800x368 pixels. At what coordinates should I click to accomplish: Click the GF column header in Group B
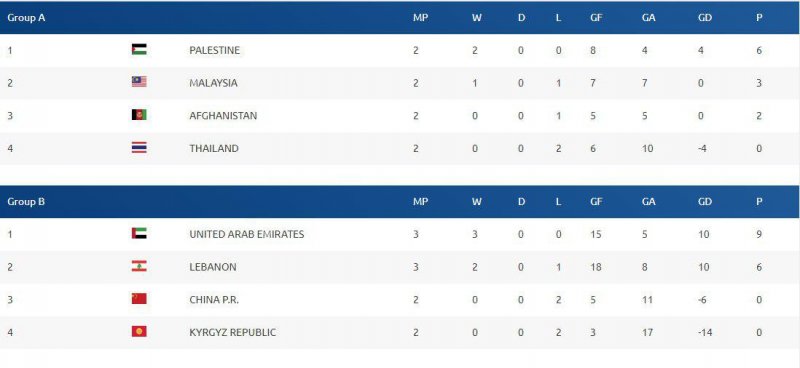tap(596, 202)
